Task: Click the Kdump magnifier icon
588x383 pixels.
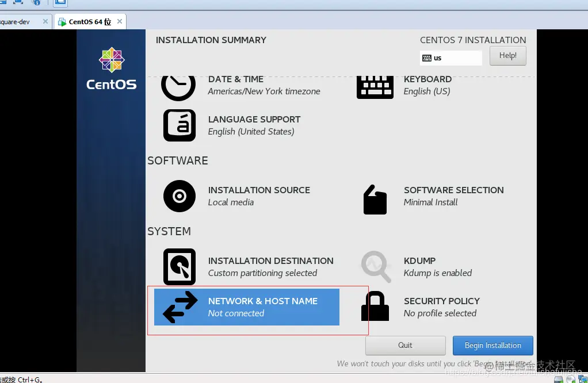Action: (376, 266)
